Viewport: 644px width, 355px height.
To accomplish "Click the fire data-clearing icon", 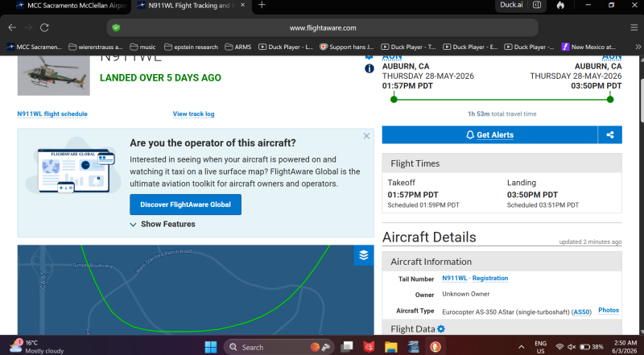I will pos(560,6).
